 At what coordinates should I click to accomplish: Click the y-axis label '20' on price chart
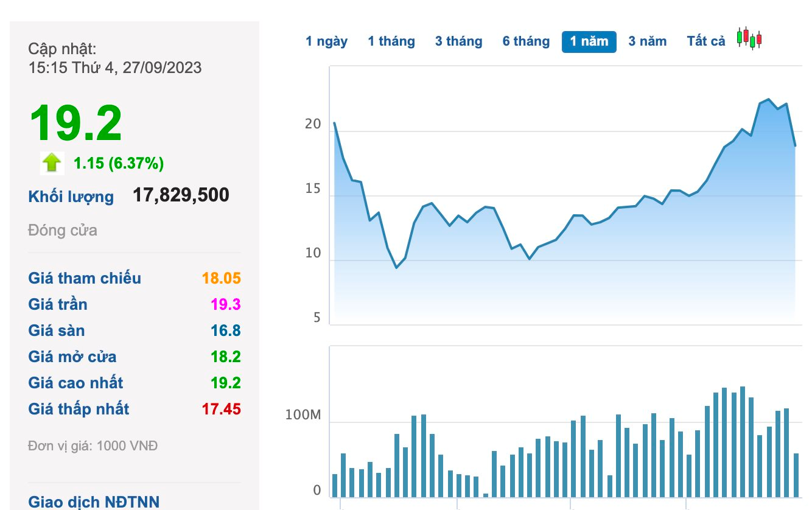(313, 124)
